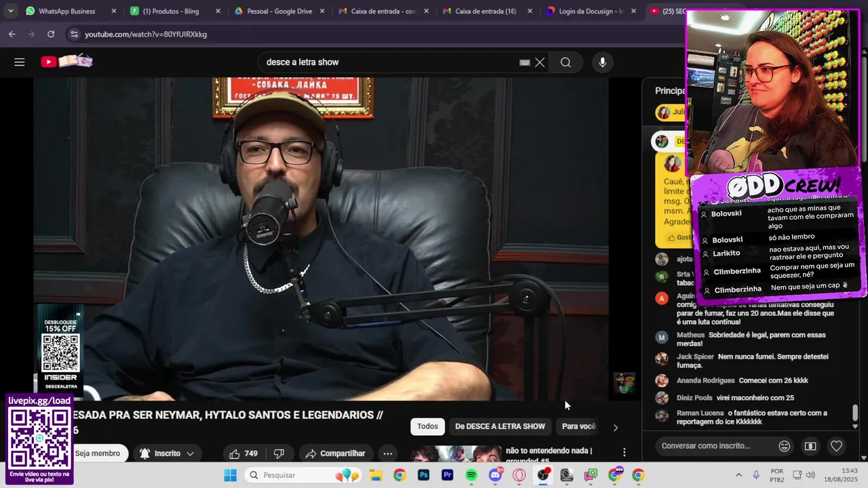
Task: Start voice search with the microphone
Action: click(602, 62)
